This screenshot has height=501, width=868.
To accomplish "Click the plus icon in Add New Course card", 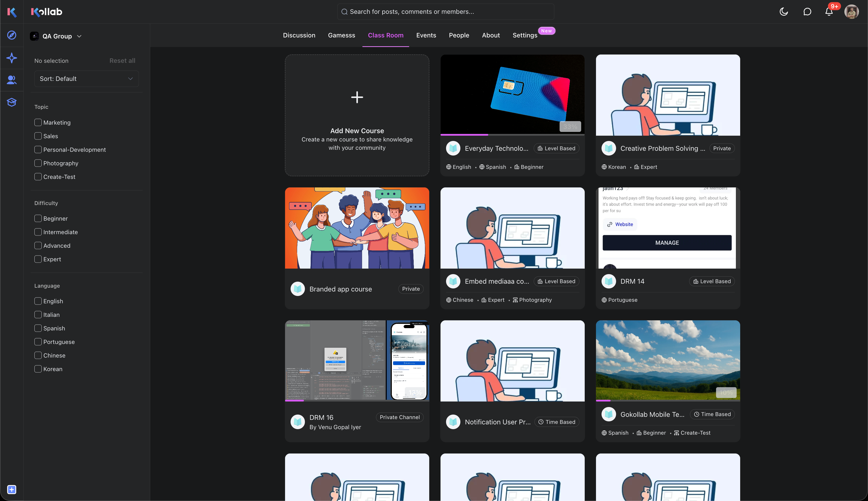I will [x=357, y=97].
